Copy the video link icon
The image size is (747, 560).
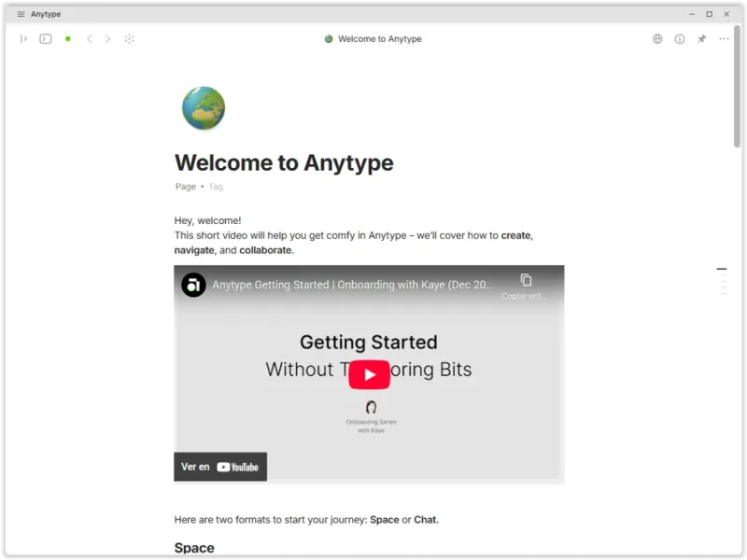526,280
